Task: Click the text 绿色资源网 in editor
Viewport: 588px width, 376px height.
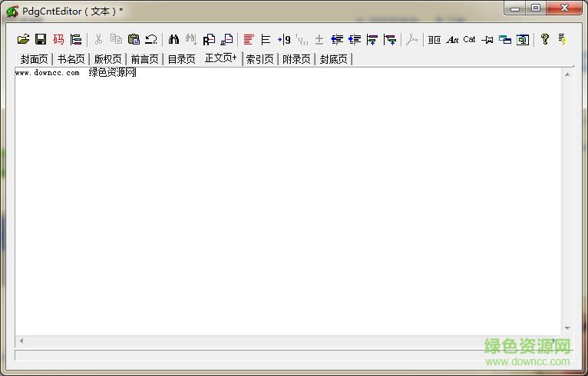Action: (x=112, y=72)
